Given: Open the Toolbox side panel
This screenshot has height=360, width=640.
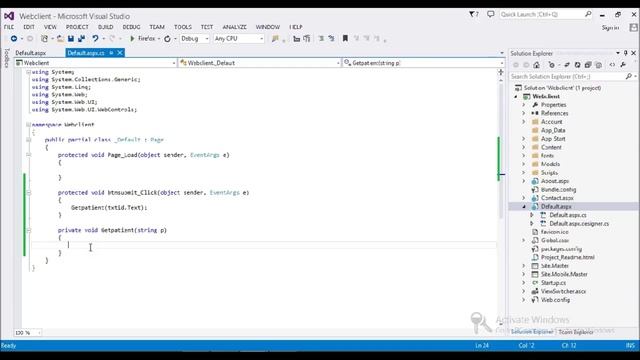Looking at the screenshot, I should tap(7, 58).
